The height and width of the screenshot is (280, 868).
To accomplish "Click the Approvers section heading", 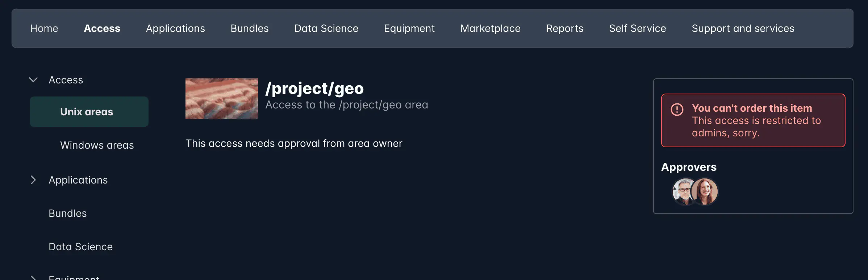I will click(689, 167).
